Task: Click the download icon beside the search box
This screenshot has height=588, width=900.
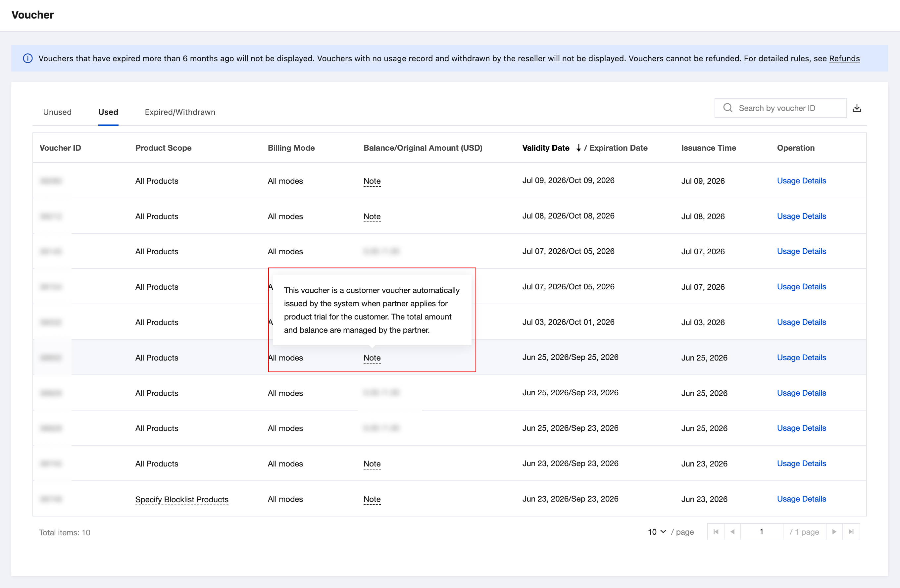Action: tap(857, 108)
